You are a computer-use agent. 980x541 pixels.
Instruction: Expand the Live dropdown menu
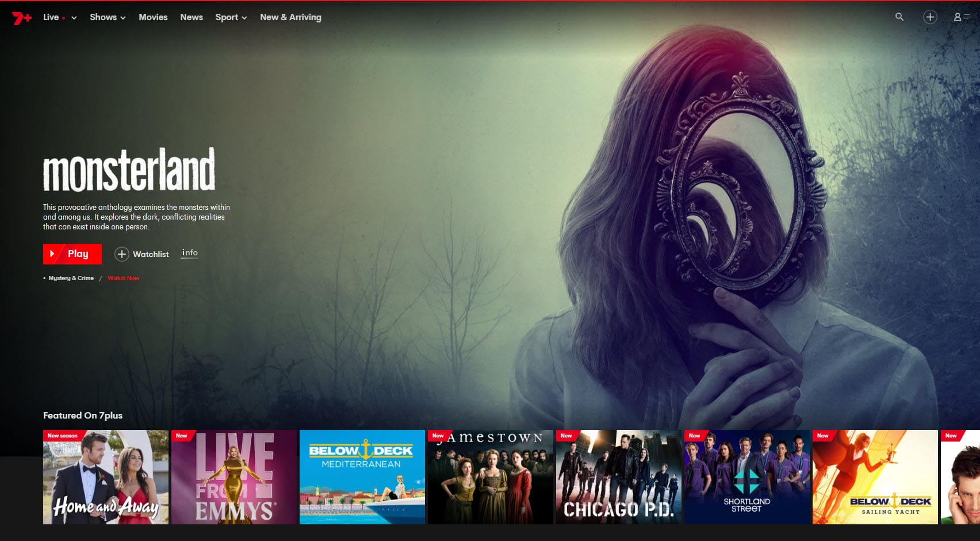tap(59, 17)
